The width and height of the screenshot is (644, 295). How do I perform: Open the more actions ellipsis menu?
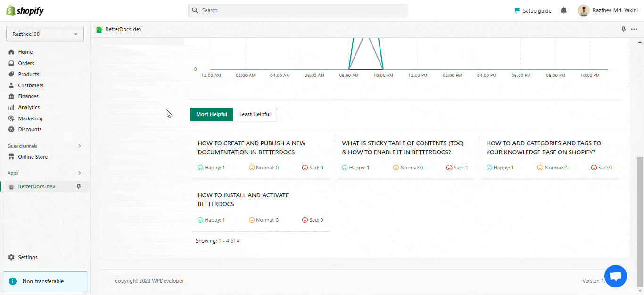point(635,29)
